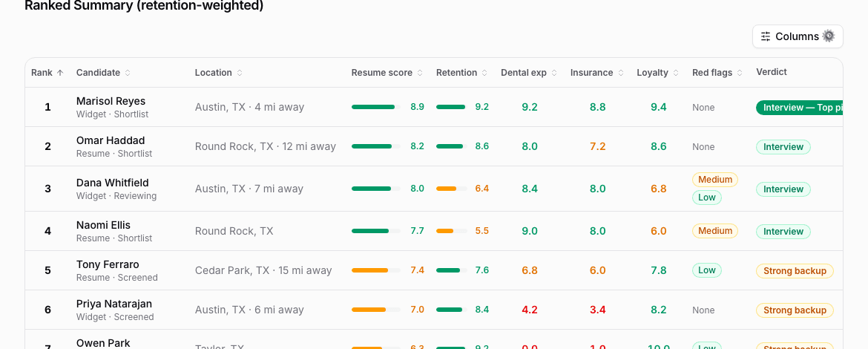This screenshot has width=868, height=349.
Task: Click the Widget · Reviewing subtitle
Action: coord(116,196)
